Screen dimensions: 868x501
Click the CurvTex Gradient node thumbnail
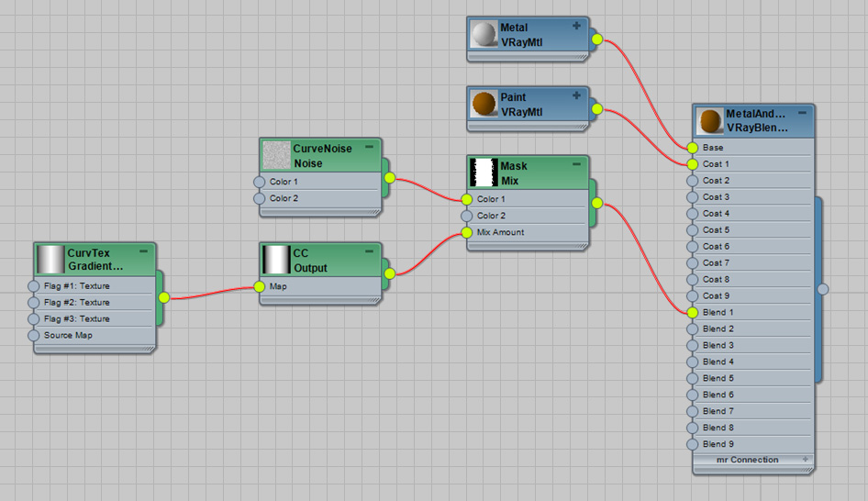click(x=51, y=260)
